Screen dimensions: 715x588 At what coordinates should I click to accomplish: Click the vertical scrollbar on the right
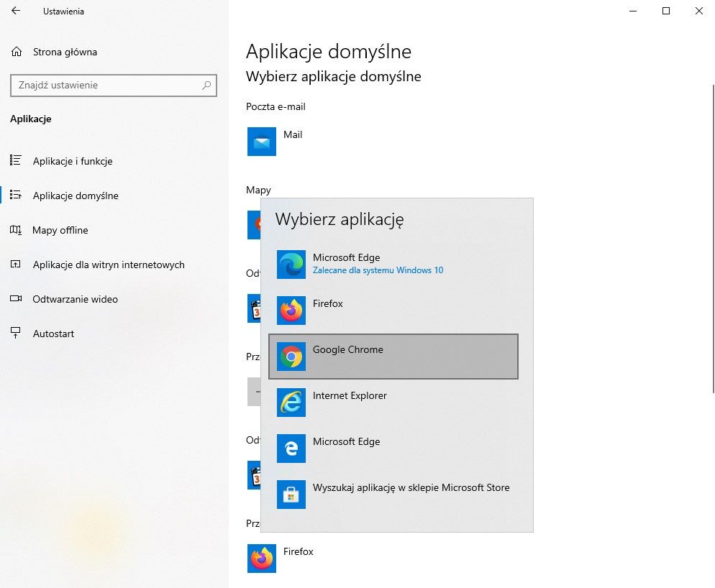click(713, 238)
